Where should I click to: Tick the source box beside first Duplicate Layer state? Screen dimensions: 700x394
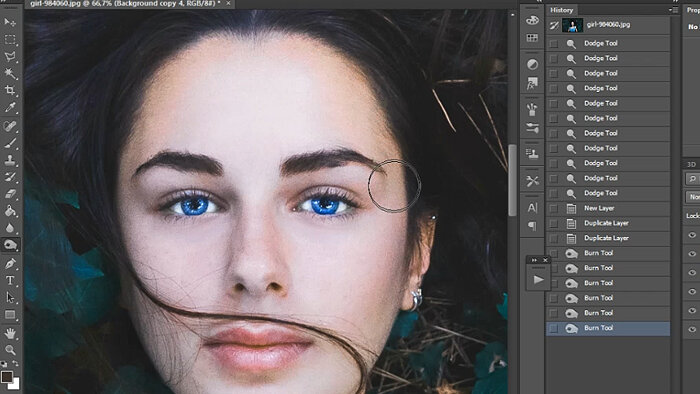554,224
